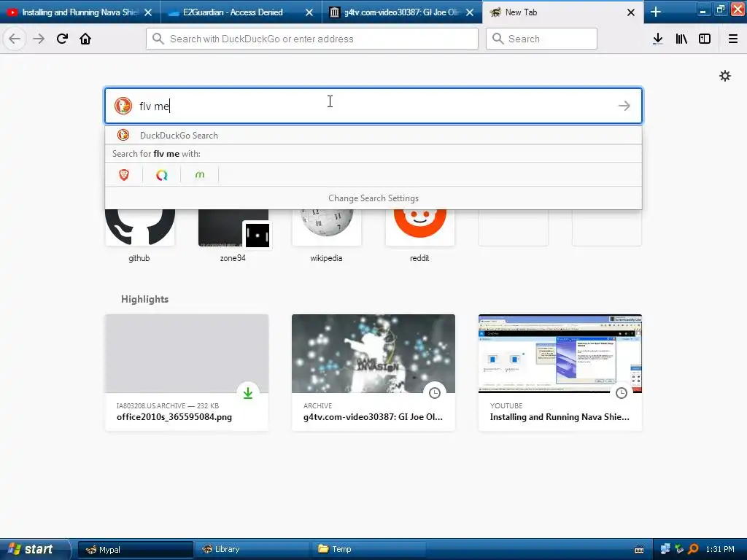Image resolution: width=747 pixels, height=560 pixels.
Task: Select the DuckDuckGo Search suggestion
Action: click(373, 135)
